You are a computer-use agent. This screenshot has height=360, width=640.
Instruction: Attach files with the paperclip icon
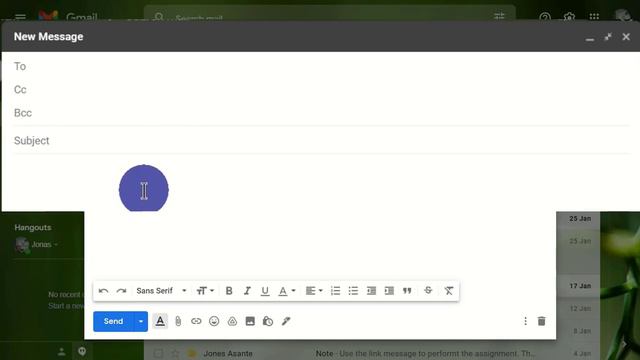coord(178,321)
